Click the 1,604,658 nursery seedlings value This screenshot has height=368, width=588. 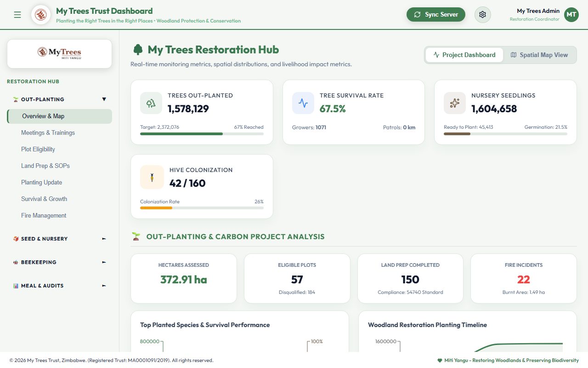(494, 109)
